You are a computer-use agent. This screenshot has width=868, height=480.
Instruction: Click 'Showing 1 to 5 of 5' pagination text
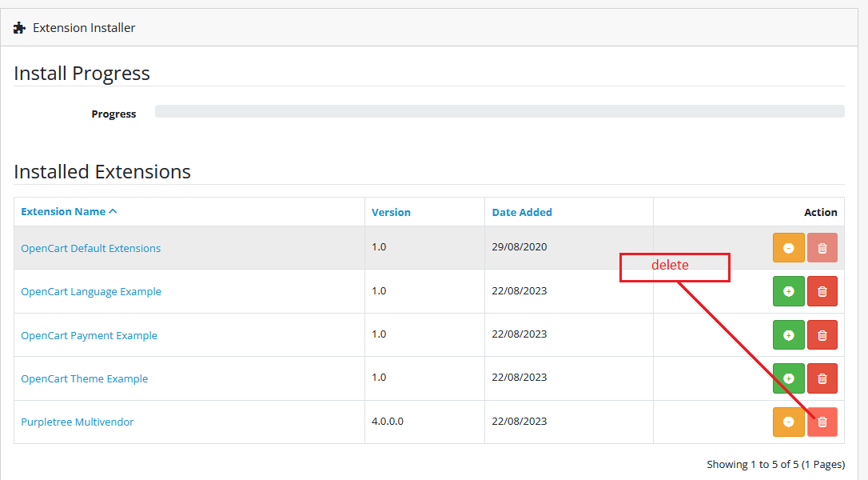[x=775, y=465]
